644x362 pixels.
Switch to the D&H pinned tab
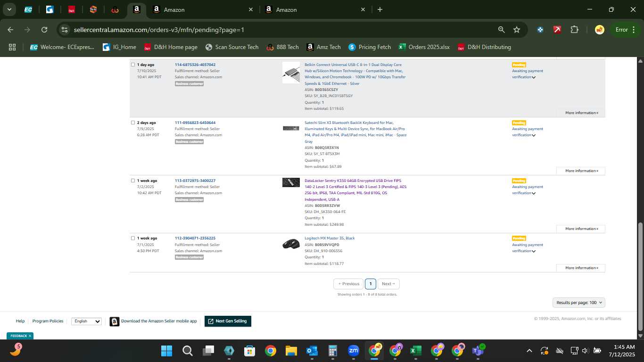pos(72,9)
